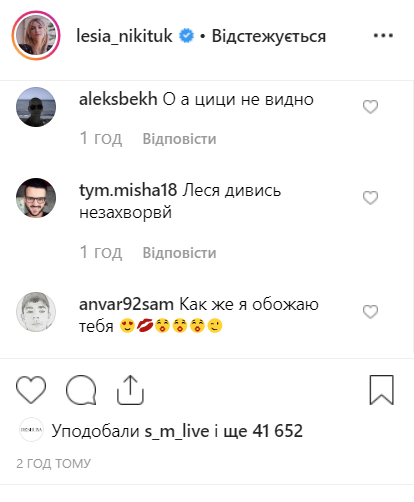
Task: Reply to the tym.misha18 comment via Відповісти
Action: pos(179,253)
